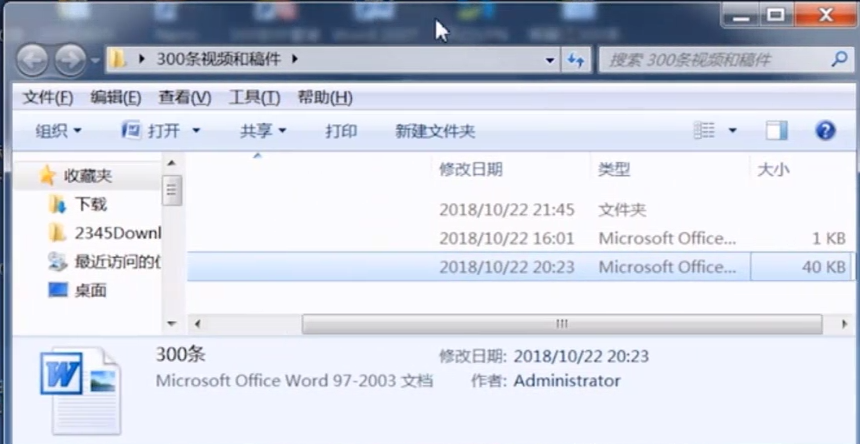The image size is (860, 444).
Task: Click the 打印 button
Action: (341, 131)
